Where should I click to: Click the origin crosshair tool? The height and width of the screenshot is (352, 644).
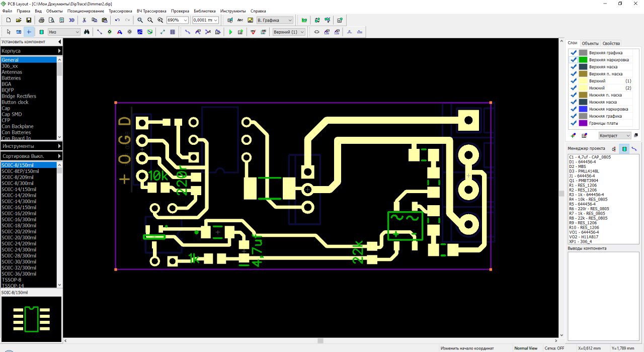(29, 32)
